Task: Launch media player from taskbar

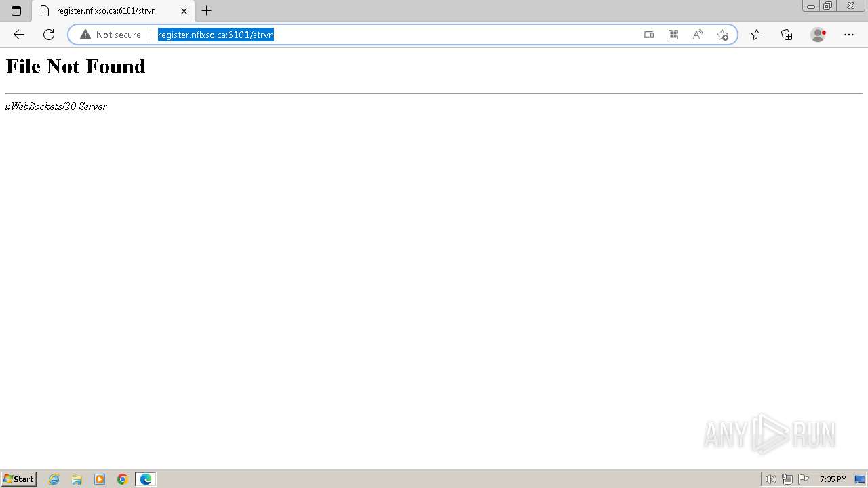Action: pos(100,479)
